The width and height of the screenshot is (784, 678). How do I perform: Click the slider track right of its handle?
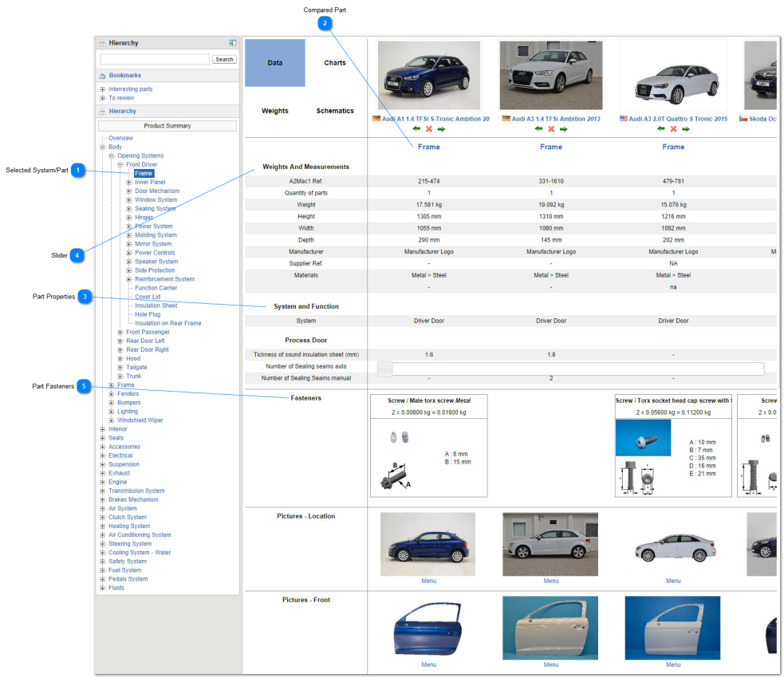coord(578,369)
